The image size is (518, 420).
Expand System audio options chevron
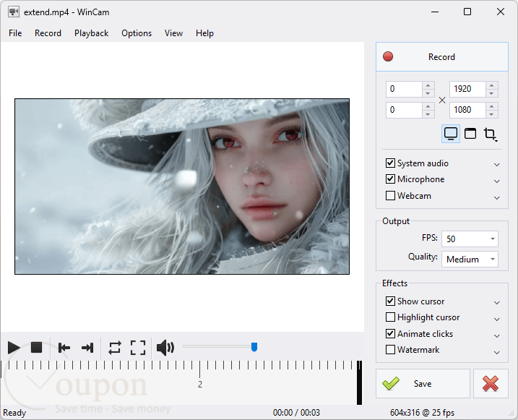click(x=496, y=165)
